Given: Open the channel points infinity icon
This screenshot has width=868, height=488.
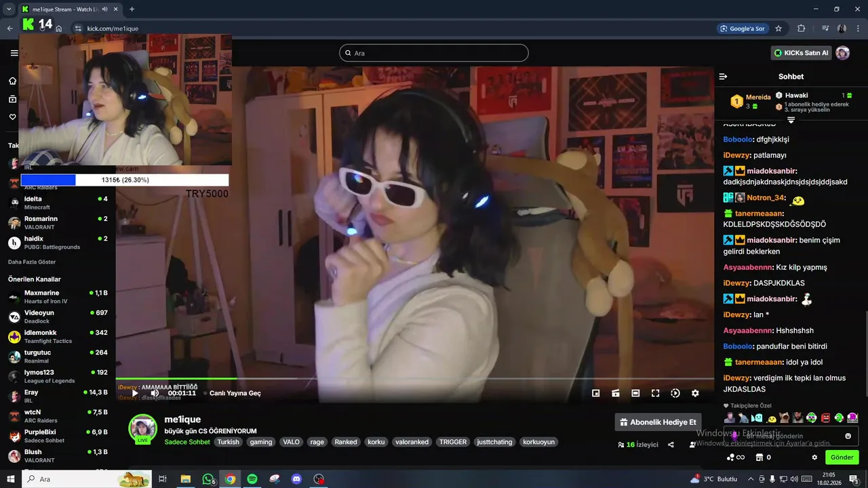Looking at the screenshot, I should [x=735, y=457].
